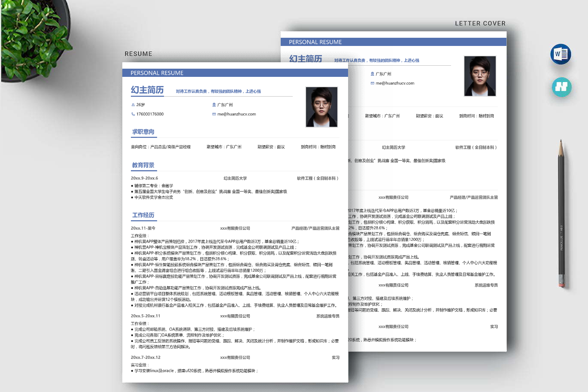The height and width of the screenshot is (392, 588).
Task: Click the phone icon beside 176000176000
Action: pyautogui.click(x=133, y=114)
